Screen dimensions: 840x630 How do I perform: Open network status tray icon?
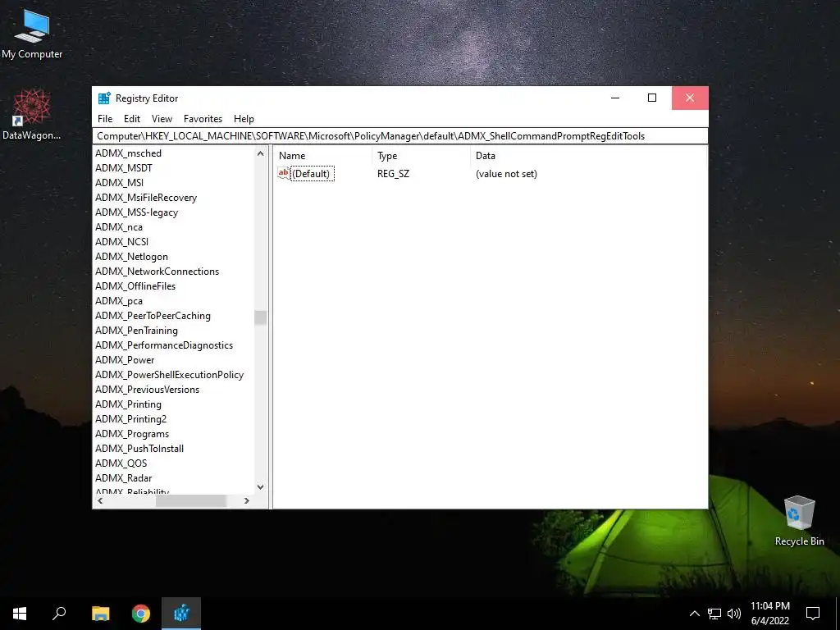tap(714, 614)
